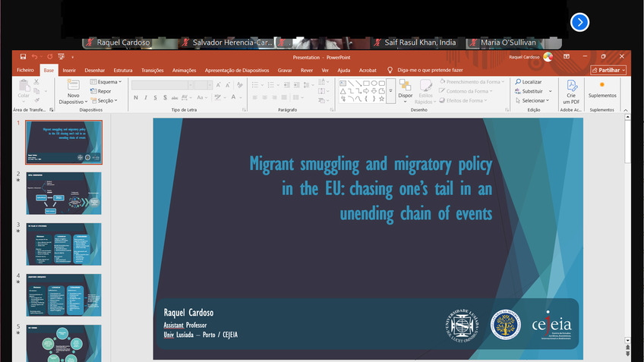Viewport: 644px width, 362px height.
Task: Toggle bold formatting N button
Action: pos(136,98)
